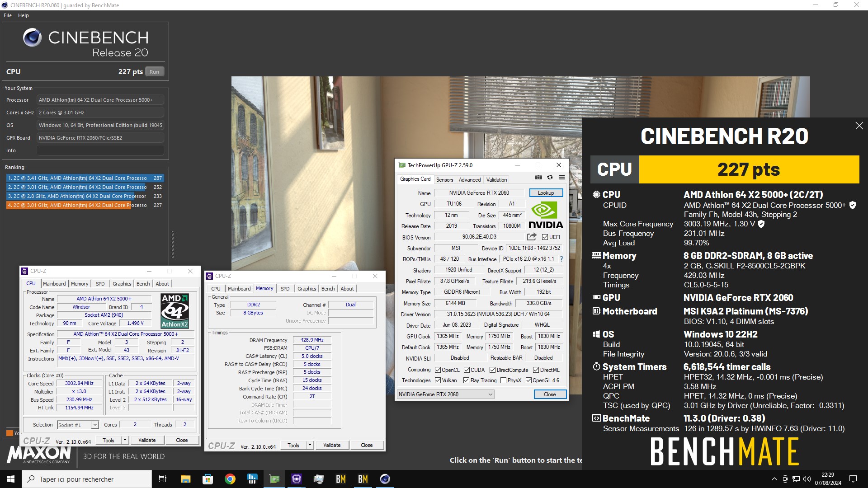This screenshot has width=868, height=488.
Task: Toggle the CUDA checkbox
Action: [467, 370]
